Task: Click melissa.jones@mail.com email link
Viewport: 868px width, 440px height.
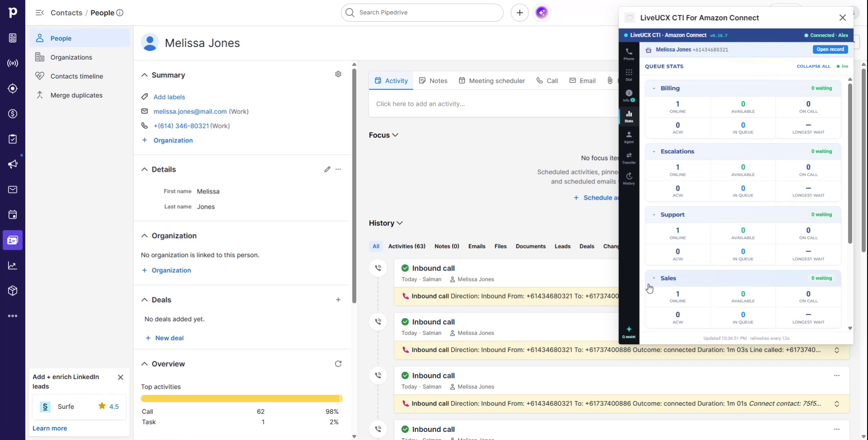Action: point(190,112)
